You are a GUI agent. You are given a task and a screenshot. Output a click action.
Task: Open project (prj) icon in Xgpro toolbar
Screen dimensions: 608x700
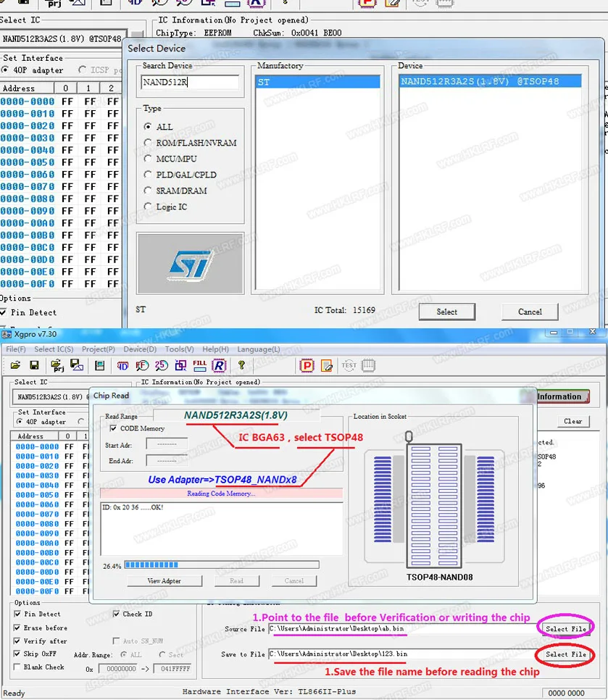point(57,366)
